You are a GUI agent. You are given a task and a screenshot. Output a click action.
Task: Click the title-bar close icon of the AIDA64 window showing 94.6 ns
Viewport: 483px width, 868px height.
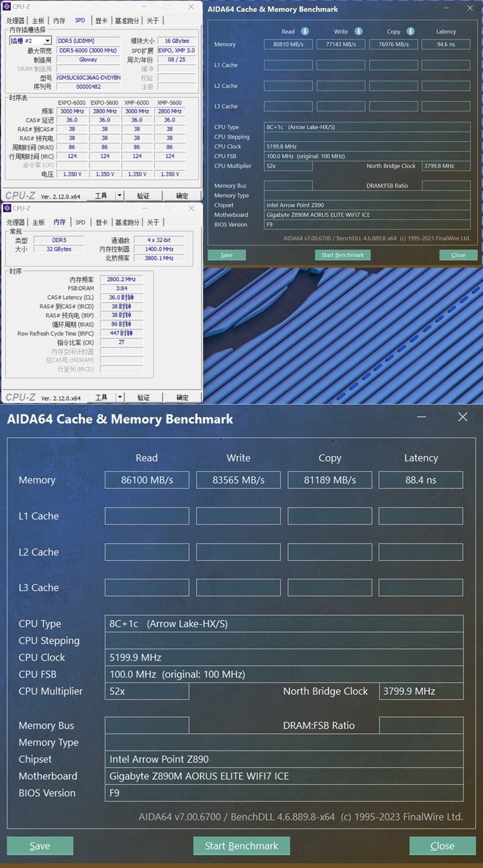click(470, 8)
